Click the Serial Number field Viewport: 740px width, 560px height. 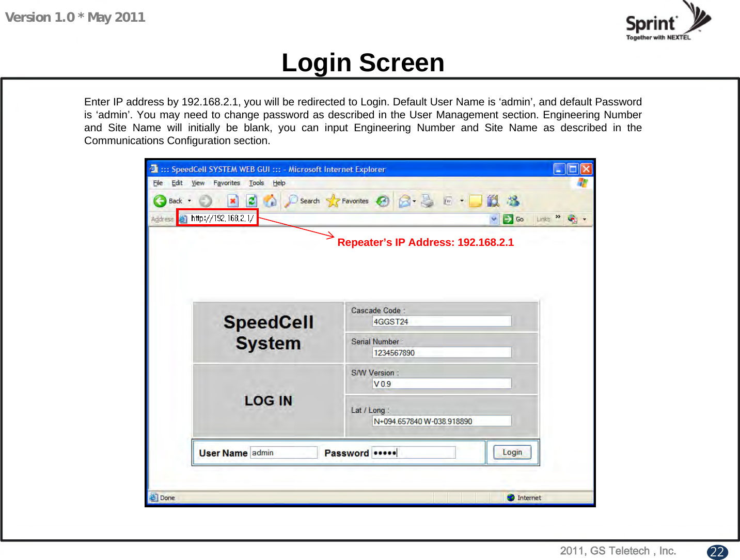(442, 352)
